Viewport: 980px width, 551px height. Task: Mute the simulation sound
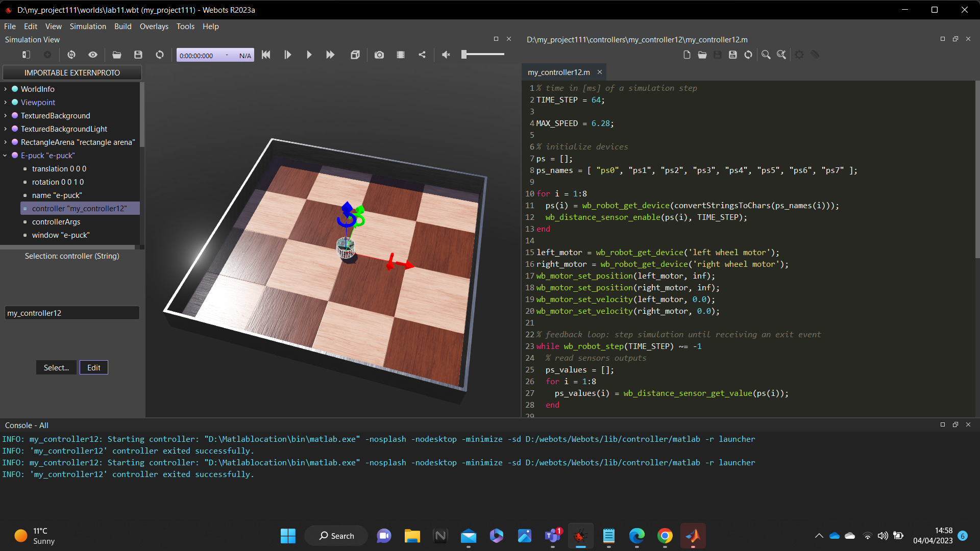tap(446, 55)
